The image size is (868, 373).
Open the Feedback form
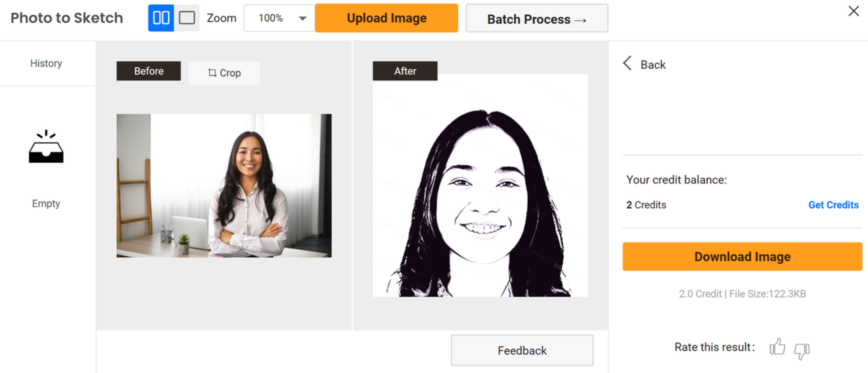522,350
